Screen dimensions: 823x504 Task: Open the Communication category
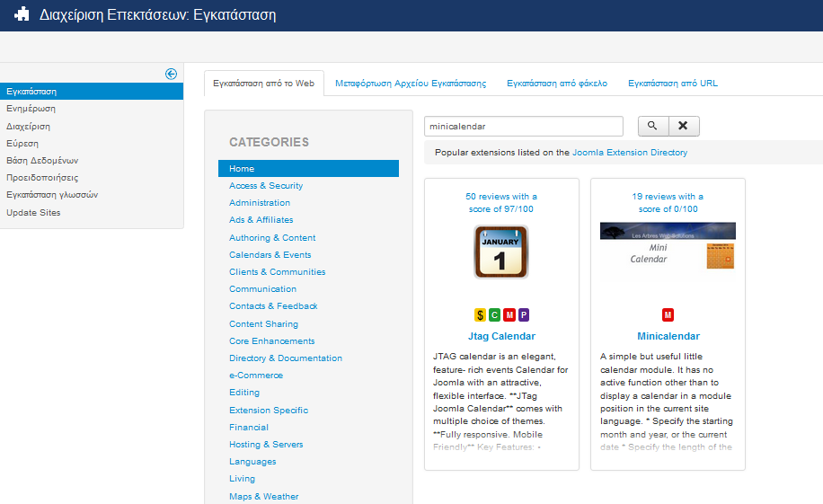pyautogui.click(x=262, y=289)
